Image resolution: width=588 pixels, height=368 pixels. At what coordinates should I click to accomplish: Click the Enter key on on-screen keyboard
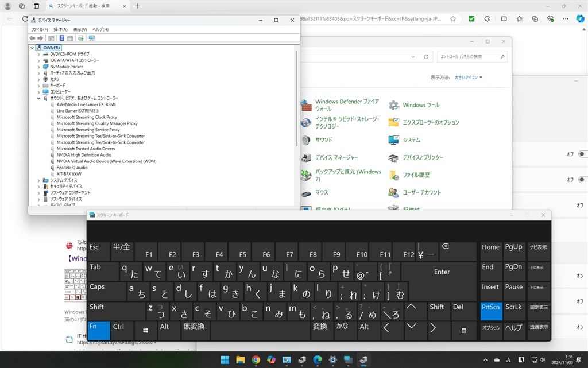click(x=442, y=272)
